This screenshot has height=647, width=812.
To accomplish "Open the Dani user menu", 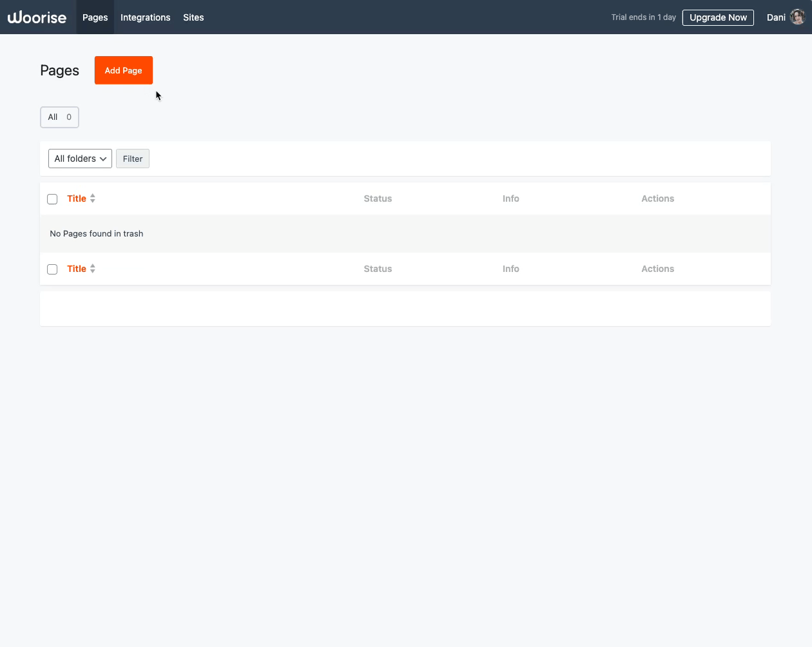I will 776,17.
